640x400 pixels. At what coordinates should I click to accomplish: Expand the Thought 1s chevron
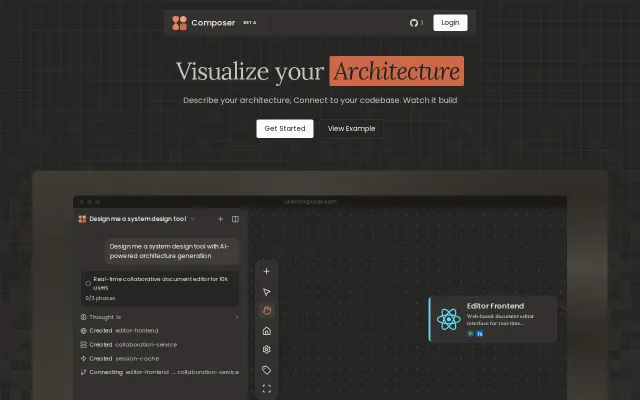click(x=237, y=317)
